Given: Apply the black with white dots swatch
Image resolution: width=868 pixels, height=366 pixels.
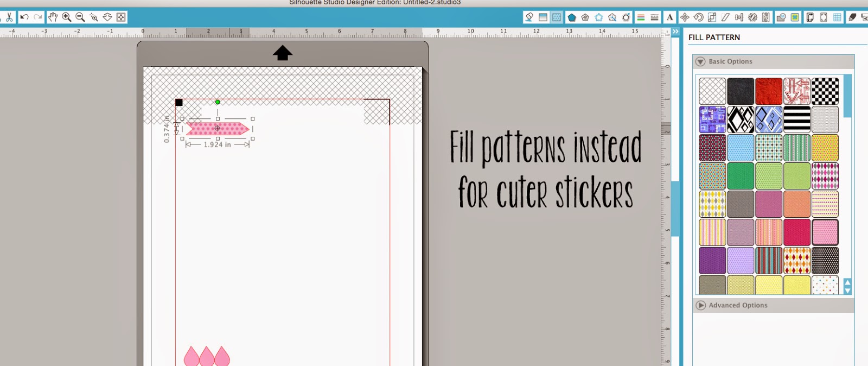Looking at the screenshot, I should click(x=825, y=261).
